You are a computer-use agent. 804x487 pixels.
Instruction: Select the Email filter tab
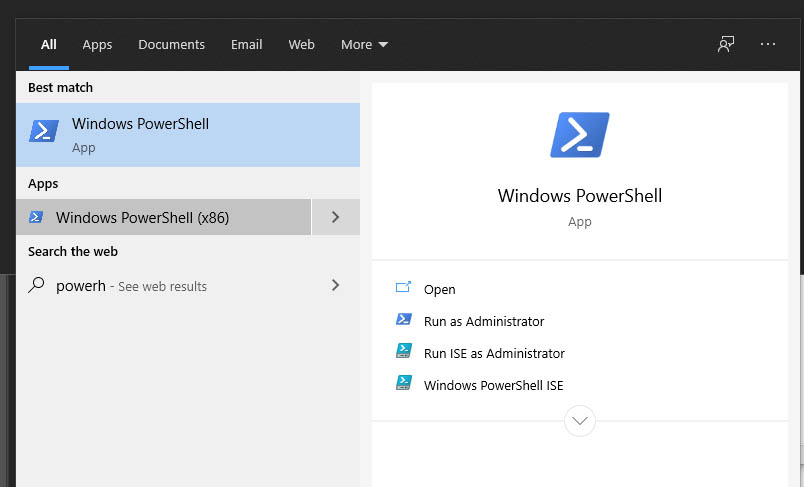(x=246, y=44)
